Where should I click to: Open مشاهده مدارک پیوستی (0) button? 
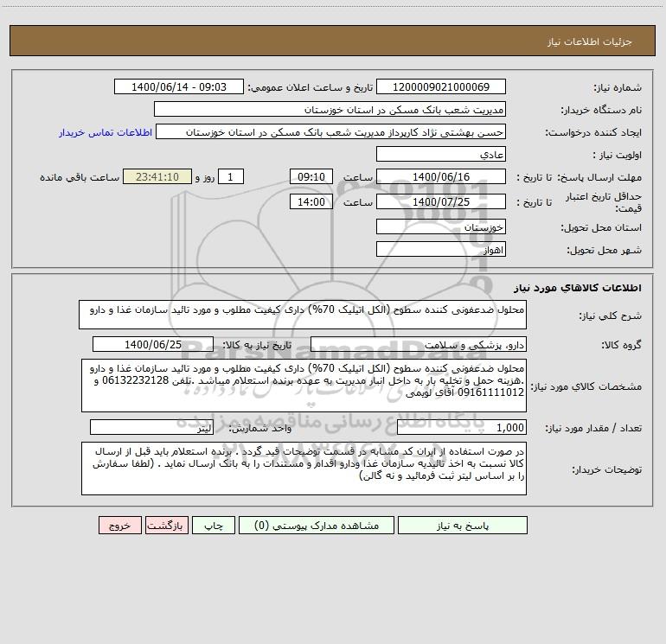317,525
